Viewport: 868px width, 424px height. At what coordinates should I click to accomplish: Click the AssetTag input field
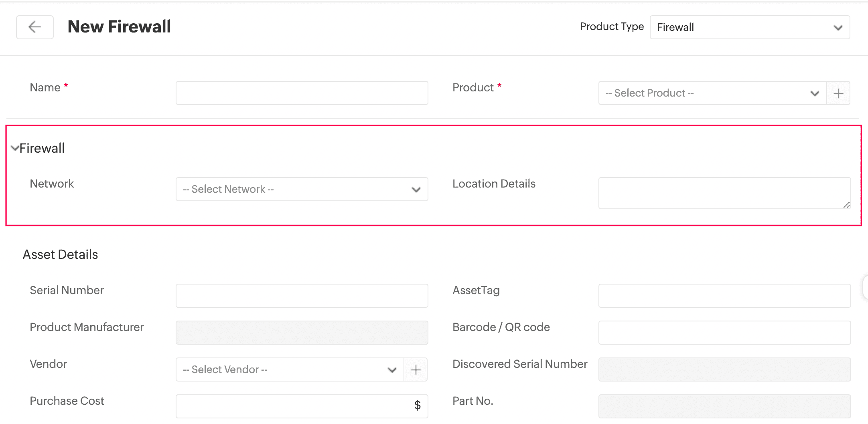(x=724, y=296)
